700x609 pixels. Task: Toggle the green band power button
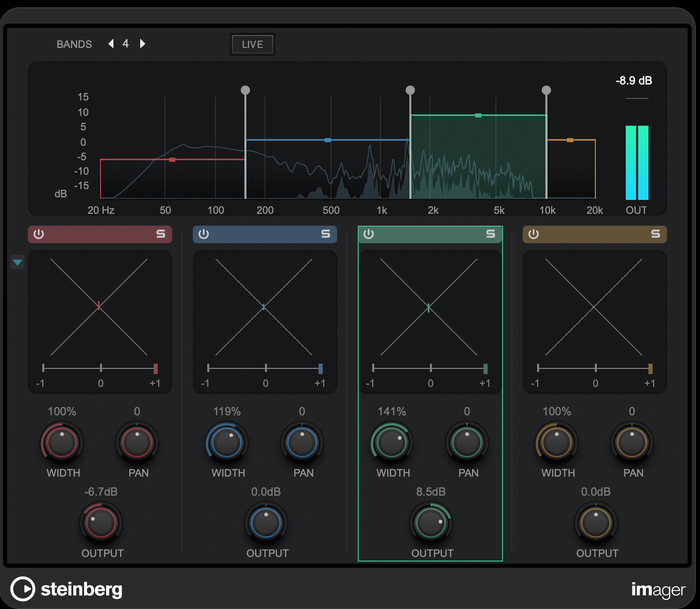click(x=369, y=234)
